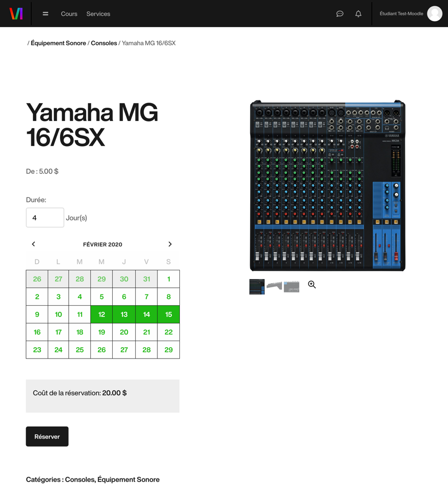Screen dimensions: 448x500
Task: Select the third product thumbnail
Action: 291,287
